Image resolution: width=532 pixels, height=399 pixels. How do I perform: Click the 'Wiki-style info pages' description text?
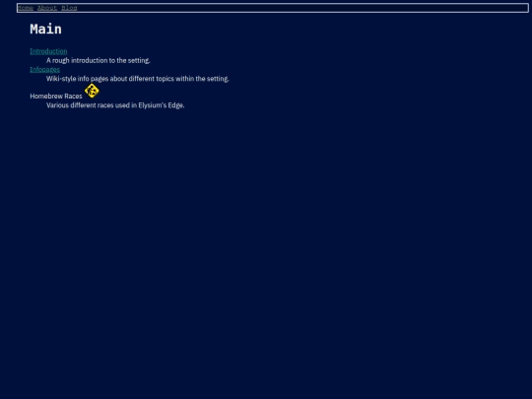click(138, 79)
